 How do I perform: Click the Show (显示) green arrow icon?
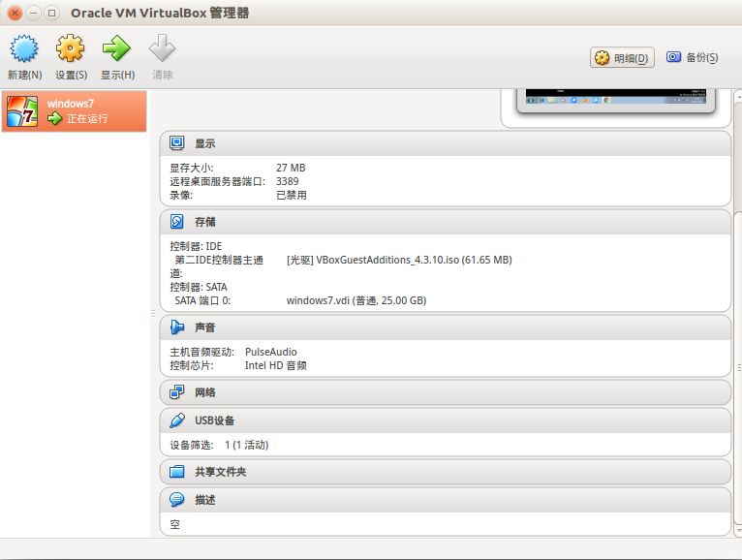(x=116, y=48)
